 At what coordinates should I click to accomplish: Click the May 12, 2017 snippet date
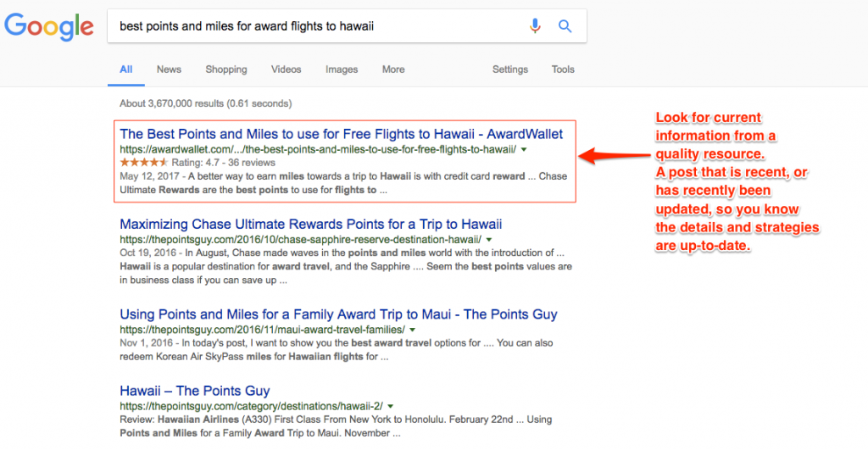point(149,176)
